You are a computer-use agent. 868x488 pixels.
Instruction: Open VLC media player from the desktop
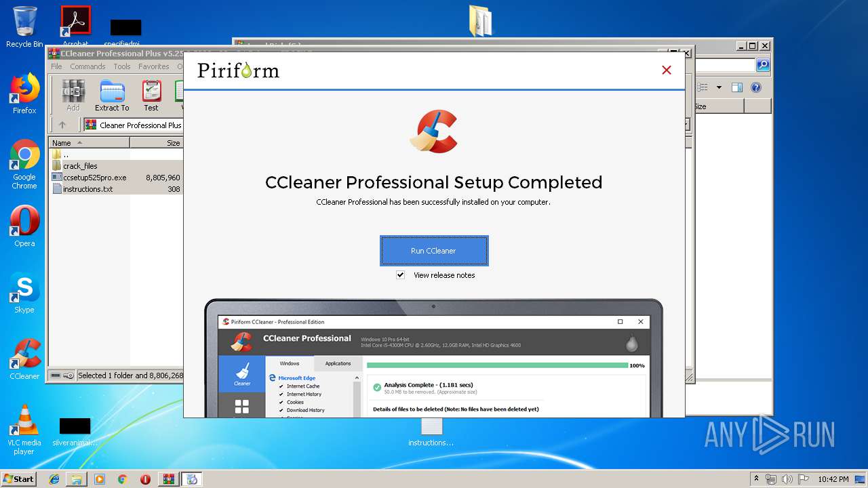point(24,430)
